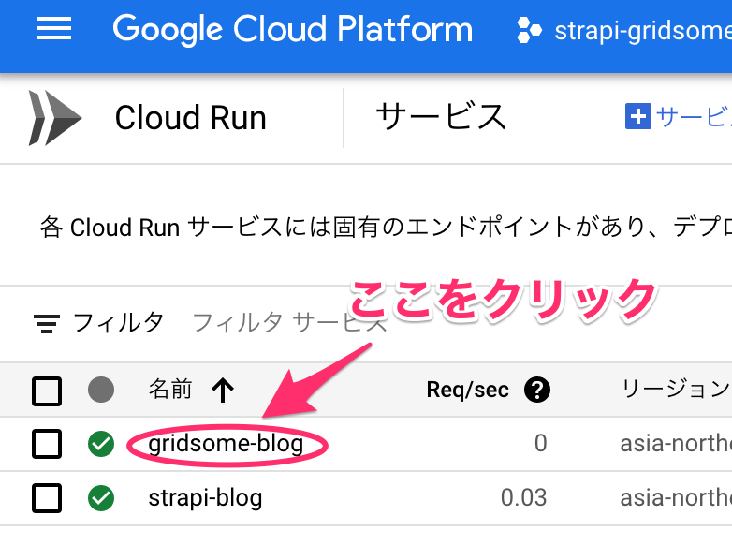Click the filter lines icon
Viewport: 732px width, 560px height.
tap(47, 323)
